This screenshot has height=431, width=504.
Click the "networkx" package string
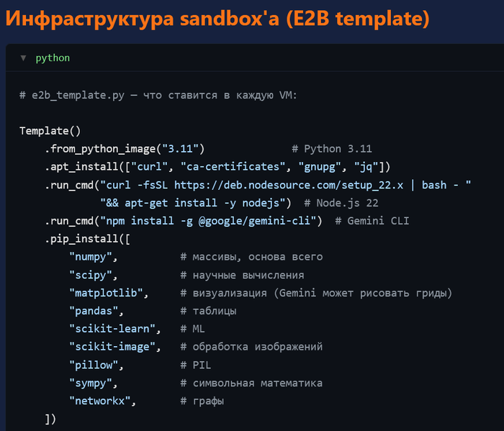tap(100, 401)
